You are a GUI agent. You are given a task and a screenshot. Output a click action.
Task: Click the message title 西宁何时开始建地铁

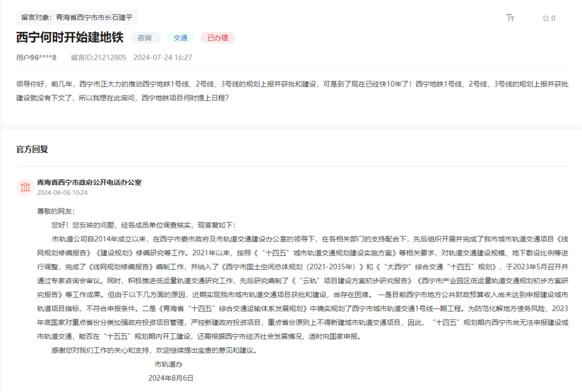click(x=70, y=38)
